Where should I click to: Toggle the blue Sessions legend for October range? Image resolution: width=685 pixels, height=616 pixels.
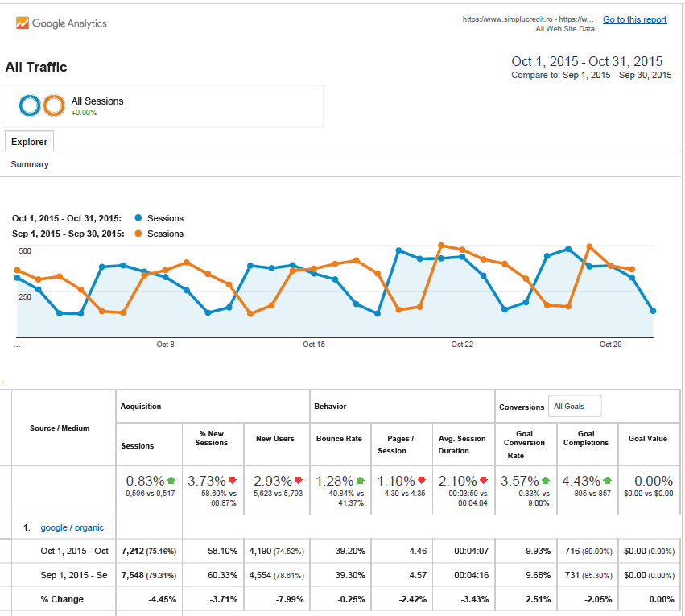tap(158, 218)
